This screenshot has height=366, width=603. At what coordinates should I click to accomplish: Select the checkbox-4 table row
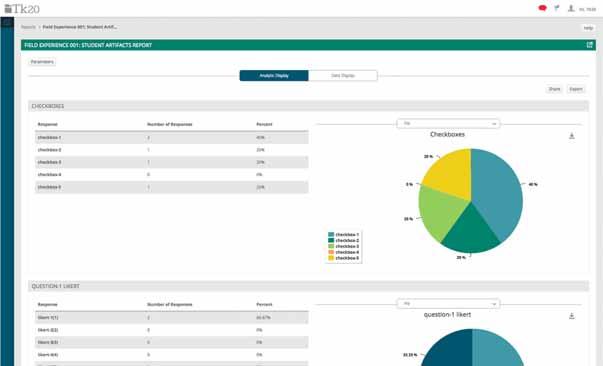[x=172, y=175]
